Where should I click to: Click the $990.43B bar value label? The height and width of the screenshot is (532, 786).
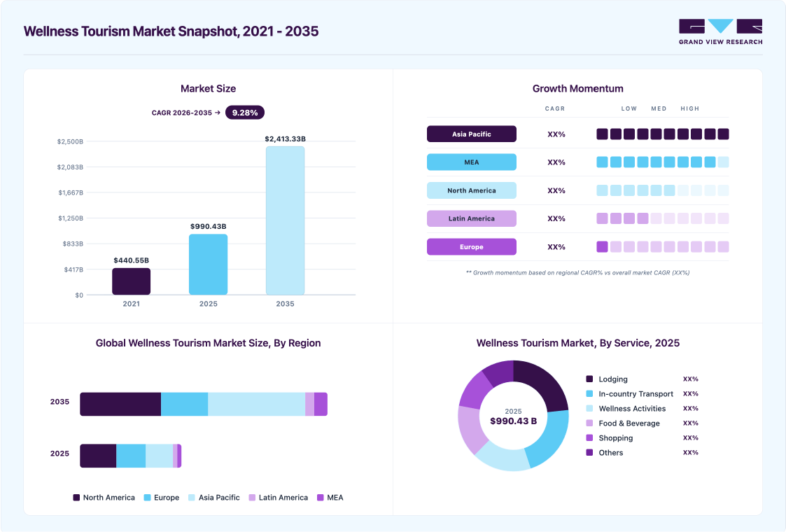[x=208, y=227]
